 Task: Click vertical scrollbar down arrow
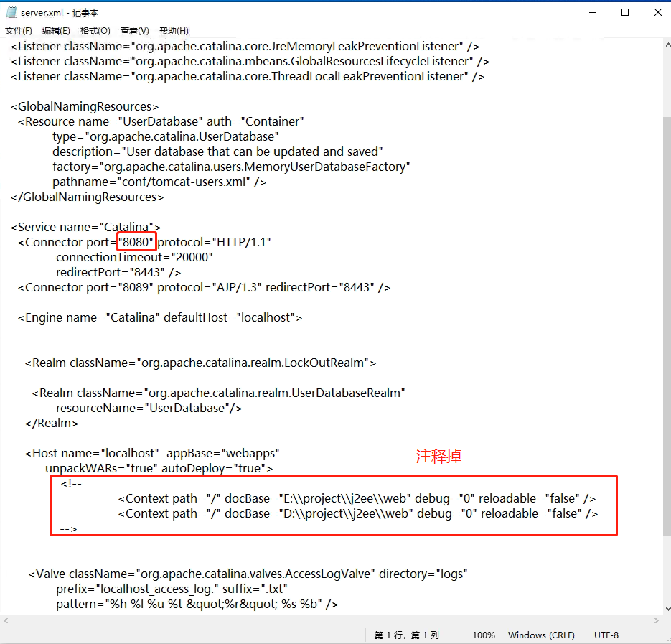[667, 608]
